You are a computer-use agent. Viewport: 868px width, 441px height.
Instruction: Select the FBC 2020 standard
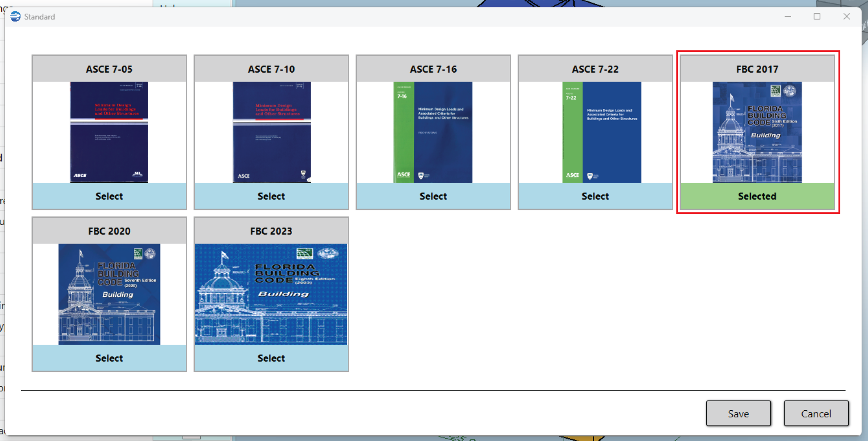pos(109,358)
